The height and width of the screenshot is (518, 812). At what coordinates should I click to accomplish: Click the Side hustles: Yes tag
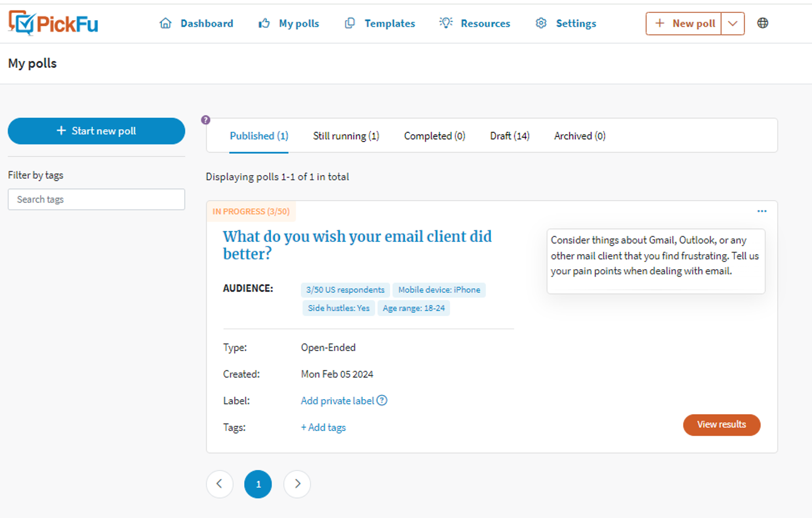click(x=339, y=308)
